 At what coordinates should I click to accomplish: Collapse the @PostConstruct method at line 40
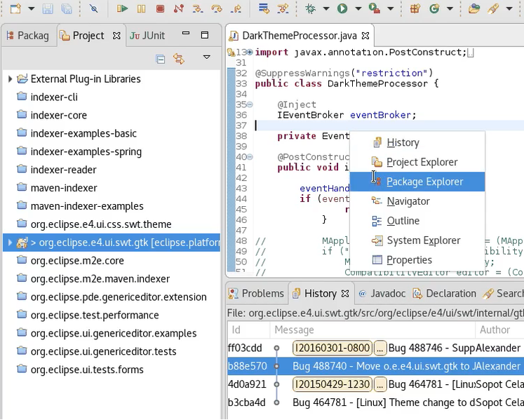coord(250,156)
